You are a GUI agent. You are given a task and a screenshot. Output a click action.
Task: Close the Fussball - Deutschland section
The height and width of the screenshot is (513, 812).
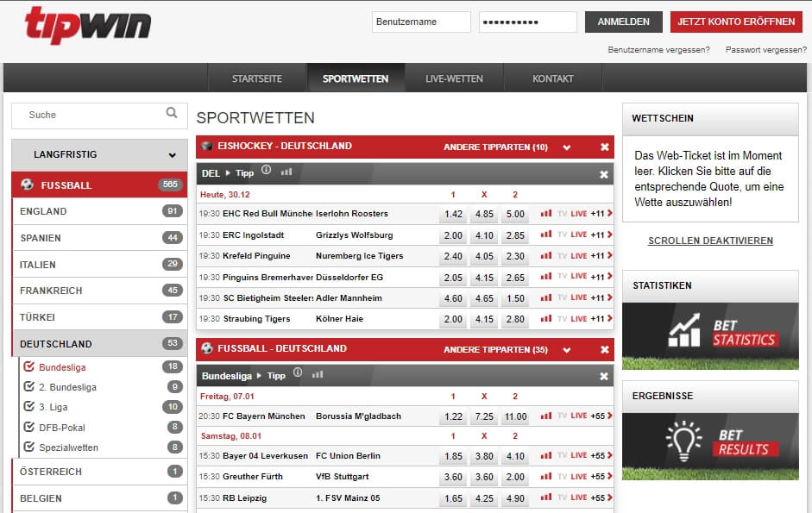coord(604,349)
